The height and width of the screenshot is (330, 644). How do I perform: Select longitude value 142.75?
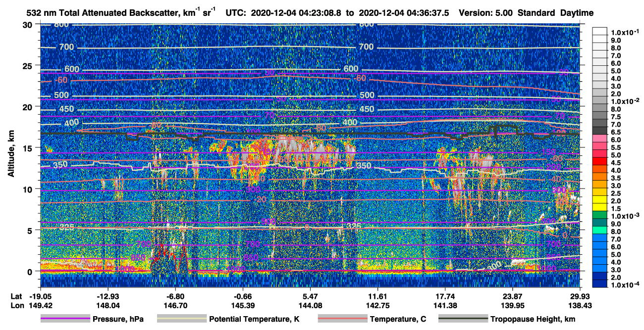[378, 305]
